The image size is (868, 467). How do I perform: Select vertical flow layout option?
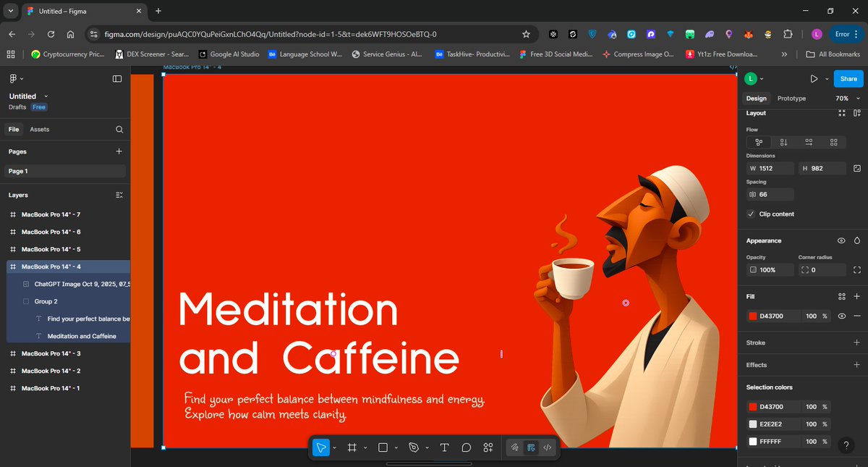point(783,142)
